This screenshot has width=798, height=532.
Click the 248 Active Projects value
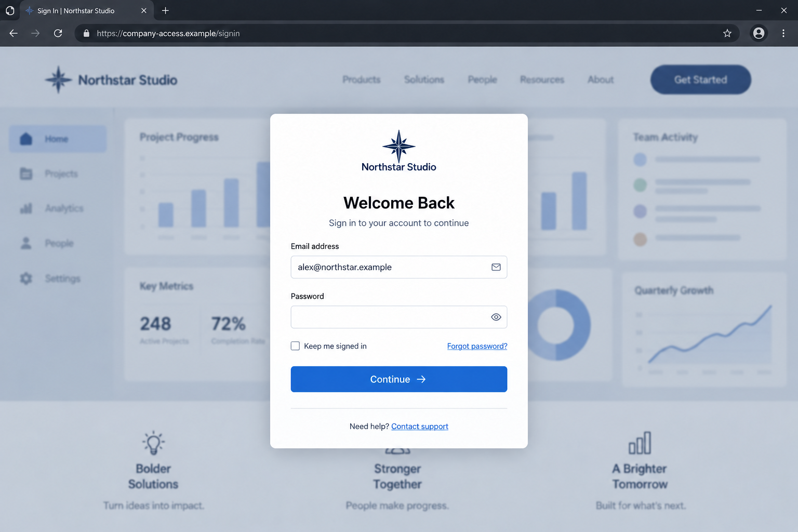point(155,324)
